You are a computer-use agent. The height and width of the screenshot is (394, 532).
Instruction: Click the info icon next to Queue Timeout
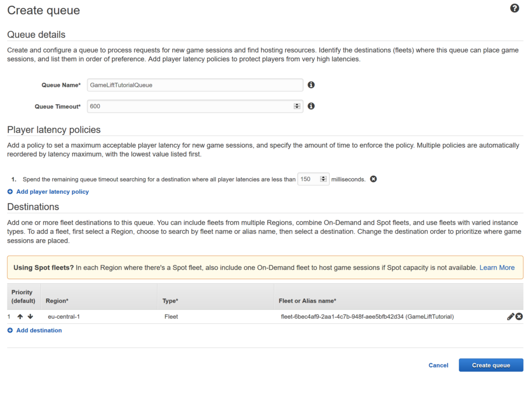point(311,106)
